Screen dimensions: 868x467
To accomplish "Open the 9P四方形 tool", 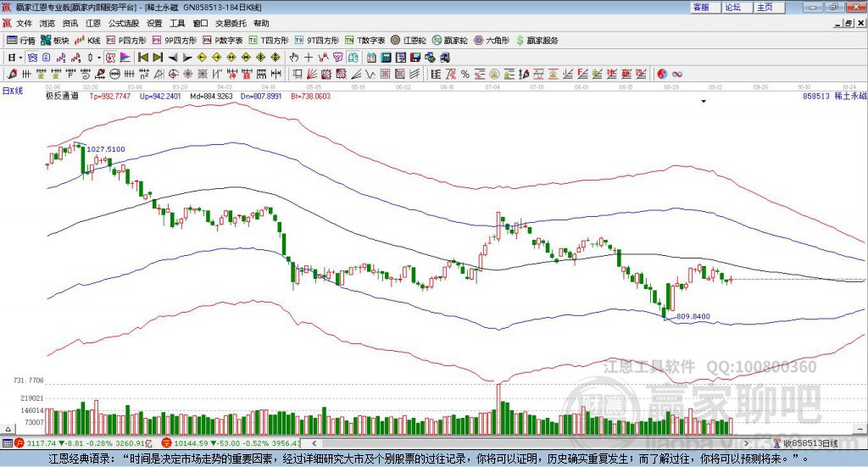I will [175, 41].
